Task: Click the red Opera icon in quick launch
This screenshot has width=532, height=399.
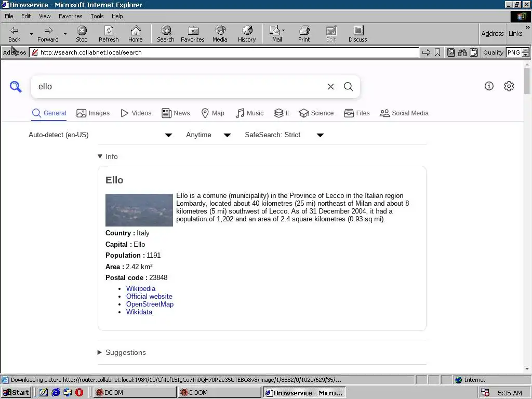Action: pos(79,392)
